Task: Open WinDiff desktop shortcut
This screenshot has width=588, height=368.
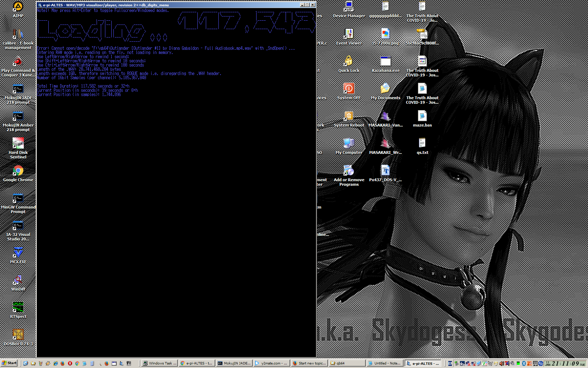Action: [x=18, y=283]
